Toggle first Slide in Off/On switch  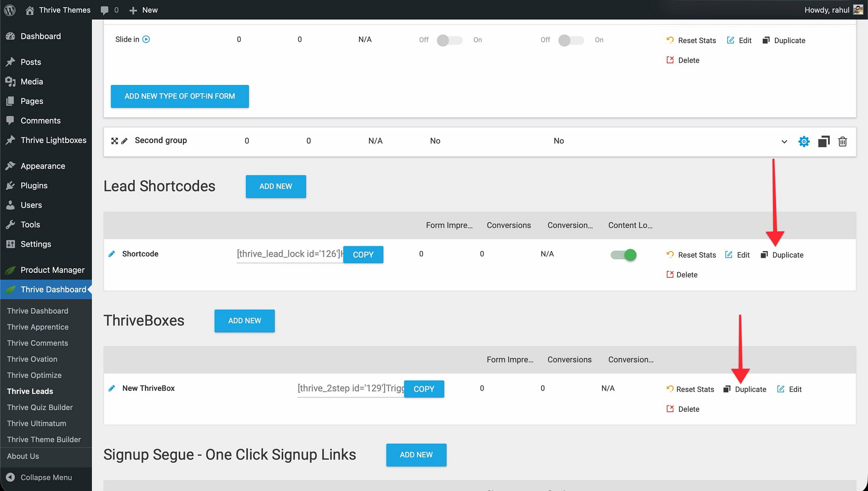click(449, 40)
